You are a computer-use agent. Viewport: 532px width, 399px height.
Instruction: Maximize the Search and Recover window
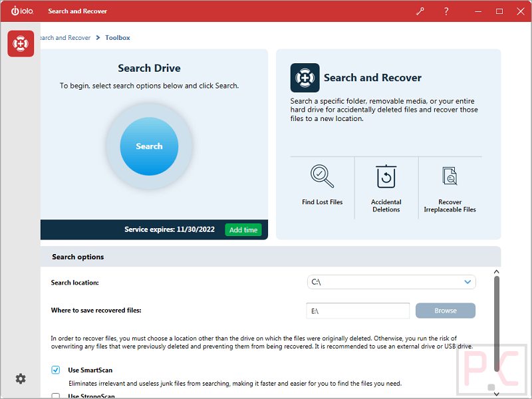(499, 11)
